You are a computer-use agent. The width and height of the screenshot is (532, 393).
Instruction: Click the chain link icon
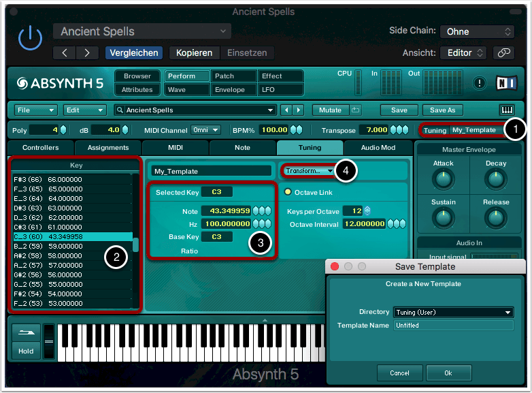click(x=503, y=52)
